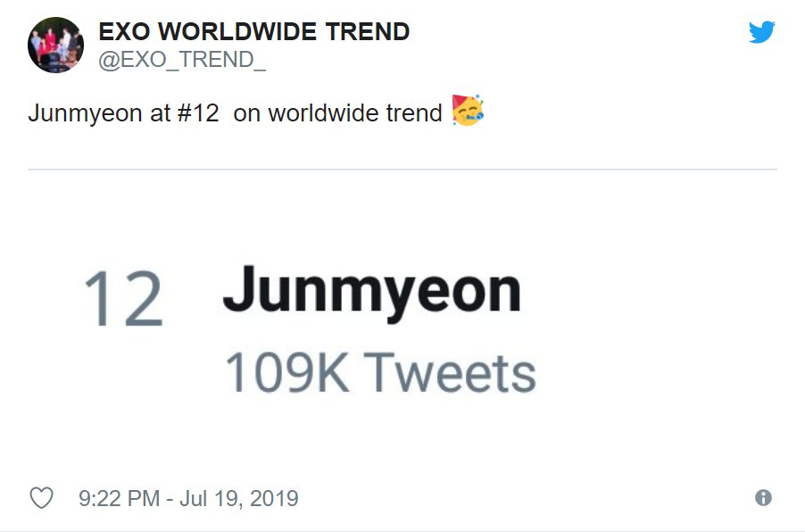Open the @EXO_TREND_ handle link
Viewport: 805px width, 532px height.
(182, 62)
